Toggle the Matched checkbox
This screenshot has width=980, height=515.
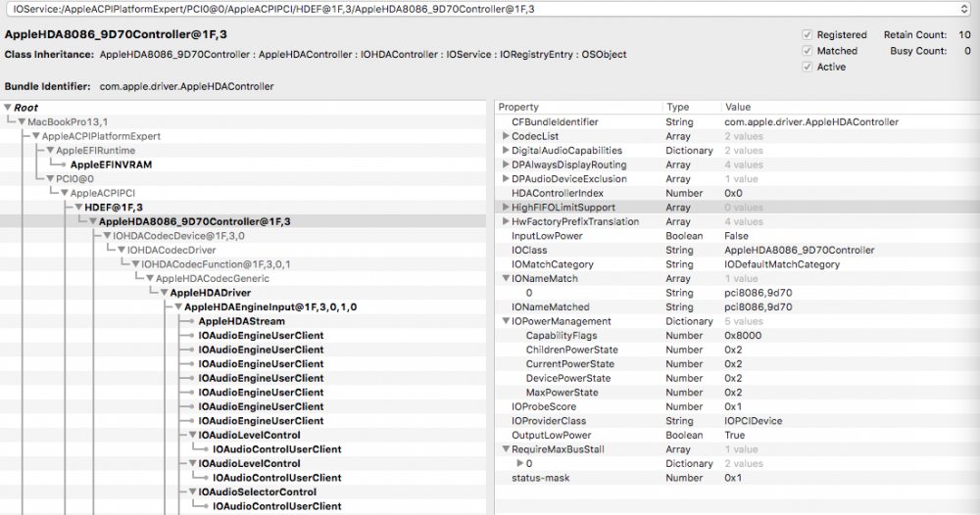pos(807,51)
